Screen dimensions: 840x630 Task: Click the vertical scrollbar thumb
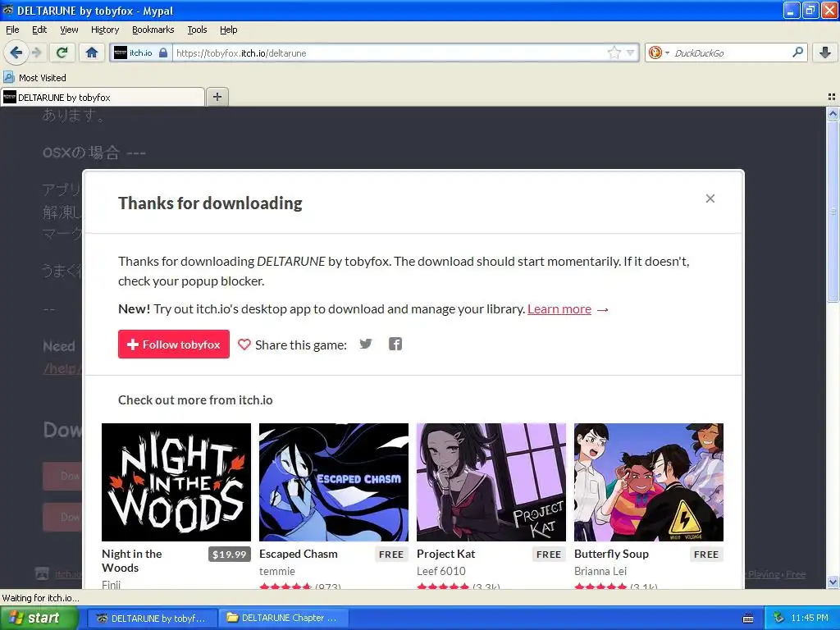[x=833, y=212]
